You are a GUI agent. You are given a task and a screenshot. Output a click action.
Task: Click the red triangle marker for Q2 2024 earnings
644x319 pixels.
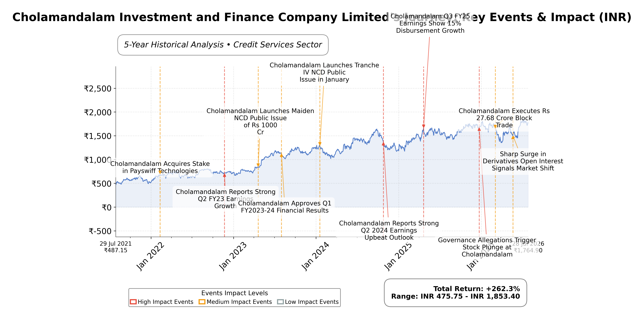[x=383, y=144]
